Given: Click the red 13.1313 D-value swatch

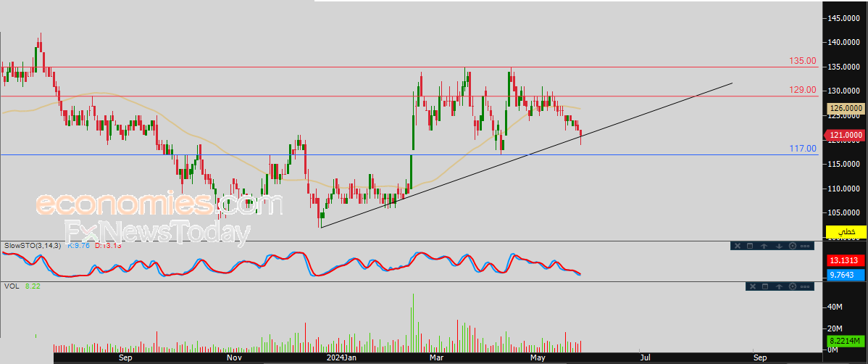Looking at the screenshot, I should point(846,260).
